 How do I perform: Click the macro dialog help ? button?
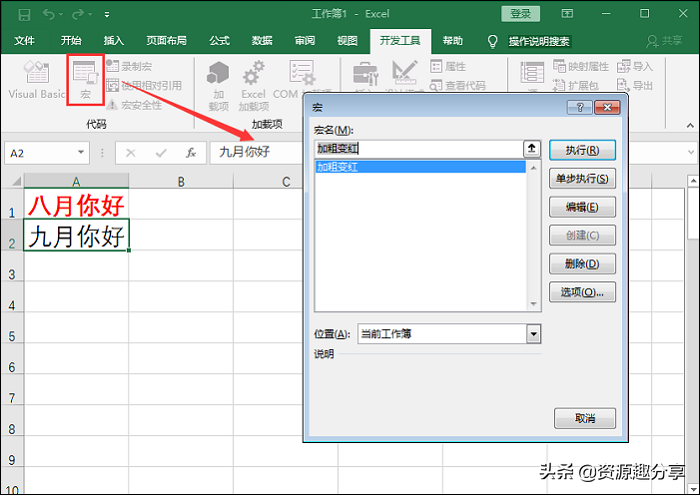(x=579, y=106)
